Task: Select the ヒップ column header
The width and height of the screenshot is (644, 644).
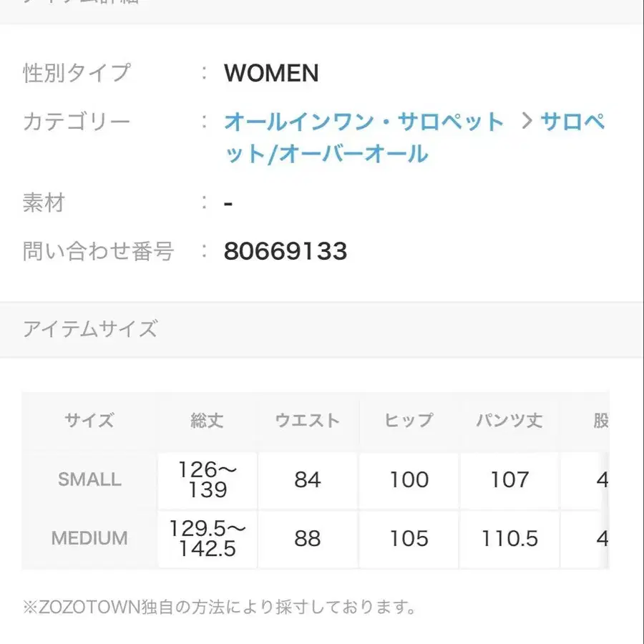Action: [x=409, y=421]
